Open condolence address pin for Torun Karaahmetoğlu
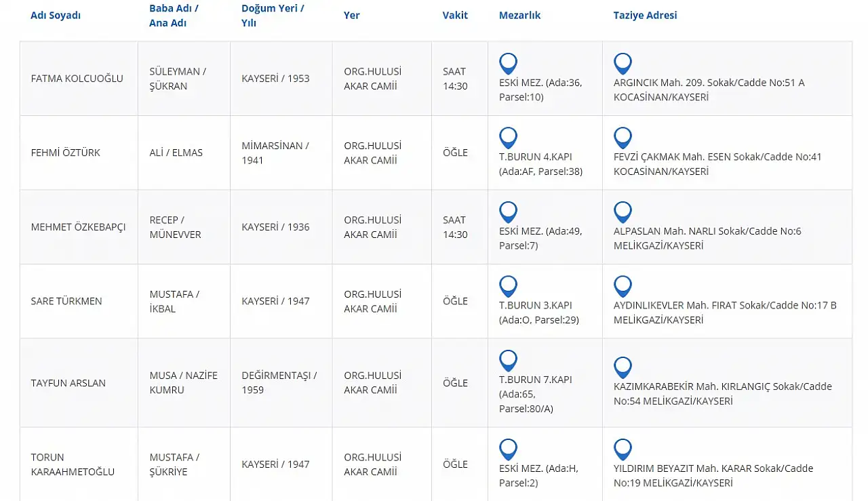The image size is (868, 501). [623, 449]
